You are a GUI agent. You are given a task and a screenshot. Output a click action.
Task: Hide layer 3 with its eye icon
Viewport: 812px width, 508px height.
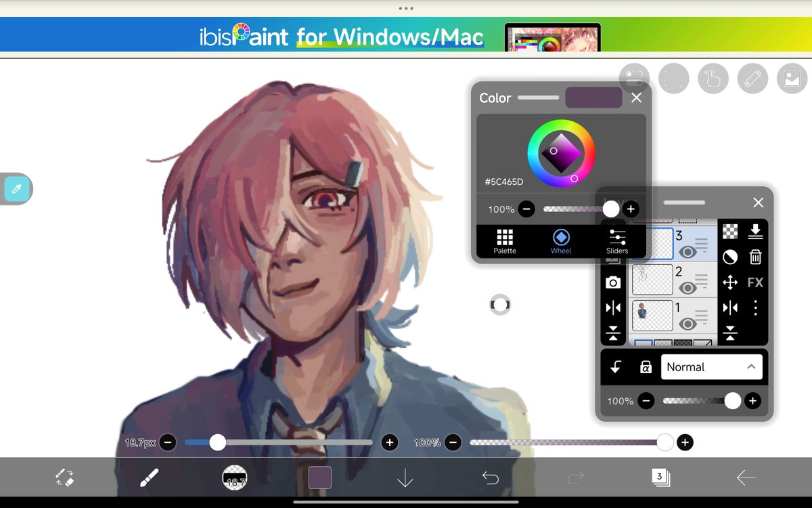pyautogui.click(x=688, y=252)
